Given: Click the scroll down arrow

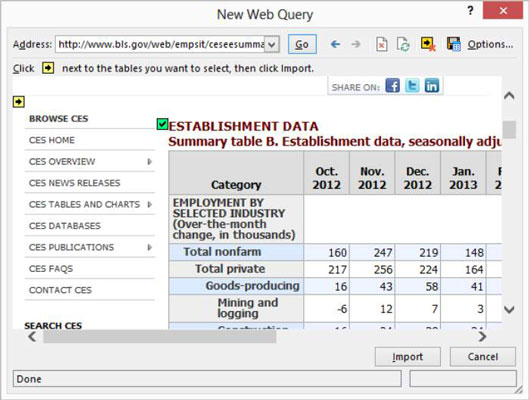Looking at the screenshot, I should point(509,309).
